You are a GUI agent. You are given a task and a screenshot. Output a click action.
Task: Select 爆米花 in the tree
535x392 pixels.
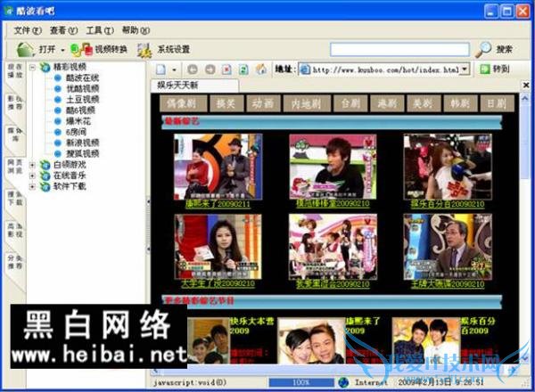click(78, 121)
